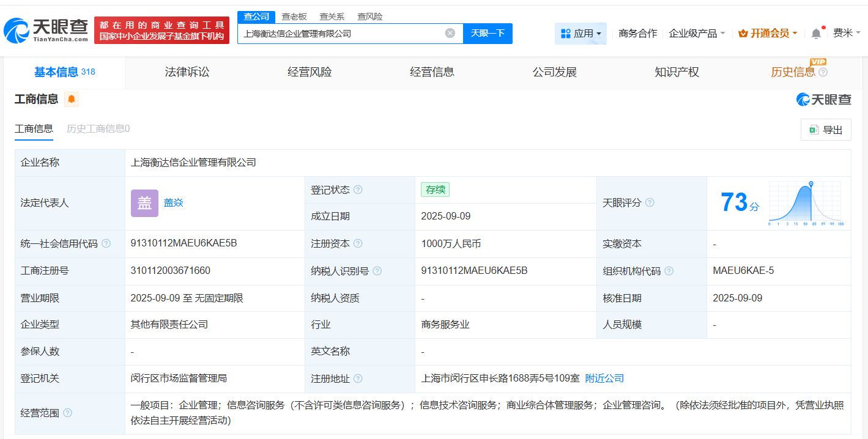The width and height of the screenshot is (868, 439).
Task: Click help icon beside 统一社会信用代码
Action: coord(106,244)
